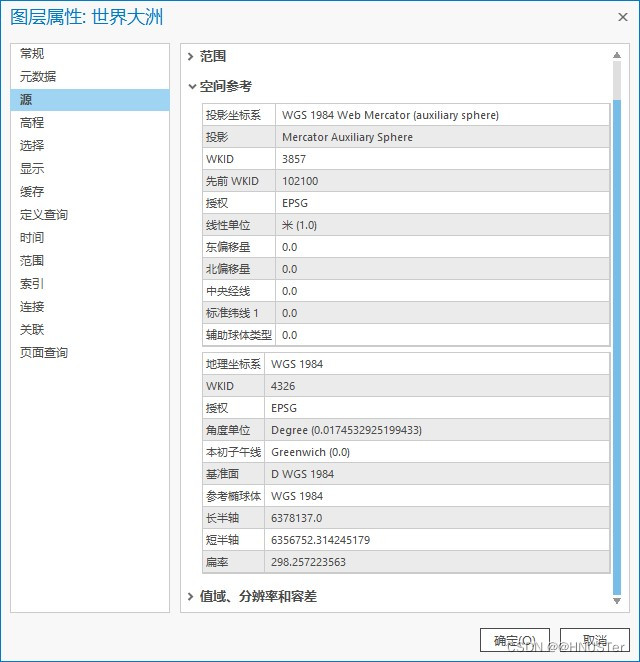Select the Degree (0.0174532925199433) value

coord(346,430)
